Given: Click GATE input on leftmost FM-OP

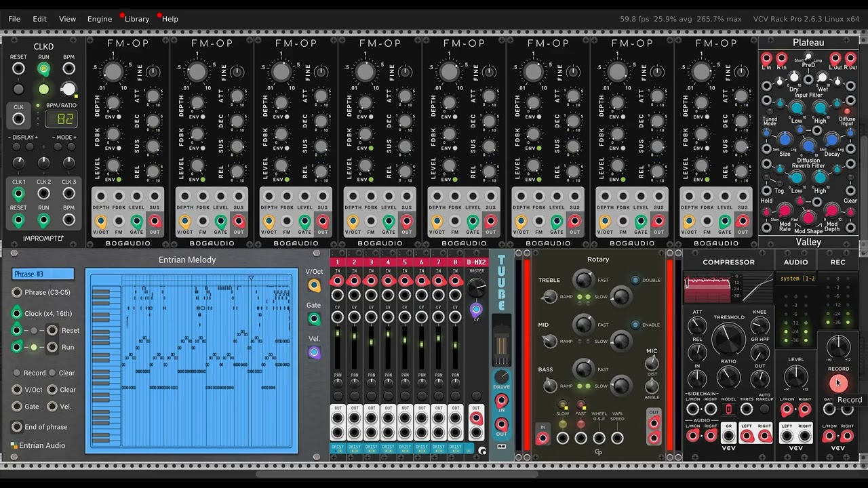Looking at the screenshot, I should [136, 221].
